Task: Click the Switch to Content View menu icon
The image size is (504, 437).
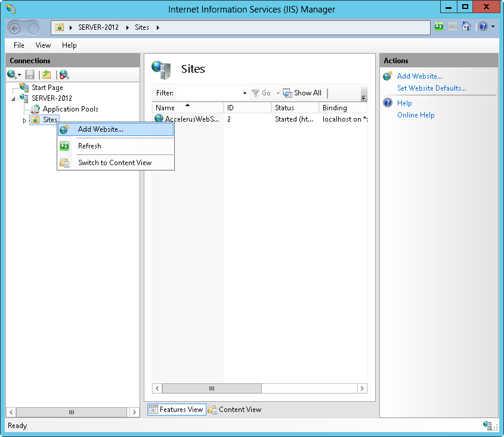Action: tap(64, 163)
